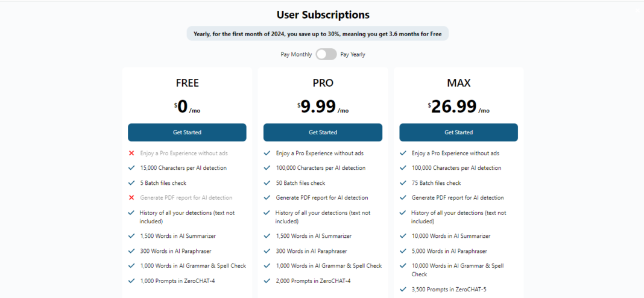644x298 pixels.
Task: Click the checkmark beside PRO Generate PDF report
Action: coord(267,197)
